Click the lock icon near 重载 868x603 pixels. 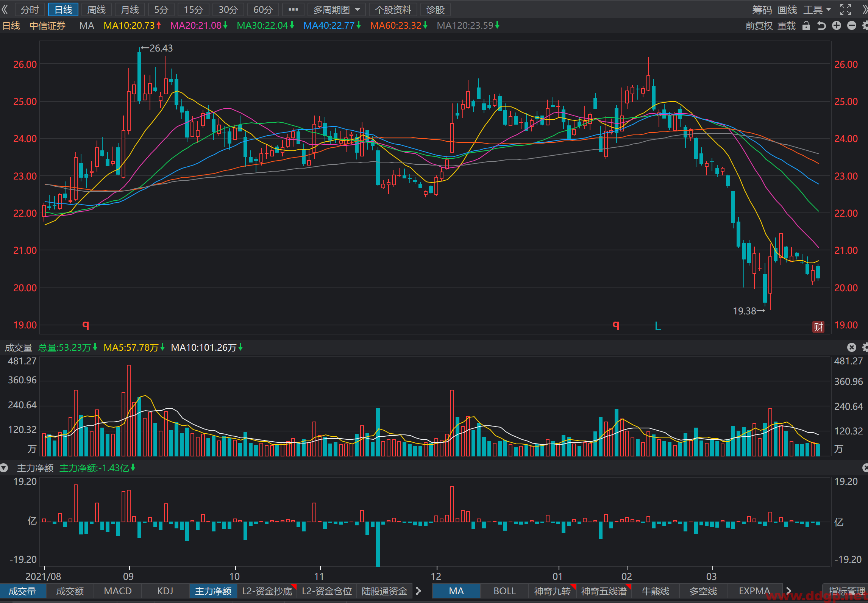[806, 25]
